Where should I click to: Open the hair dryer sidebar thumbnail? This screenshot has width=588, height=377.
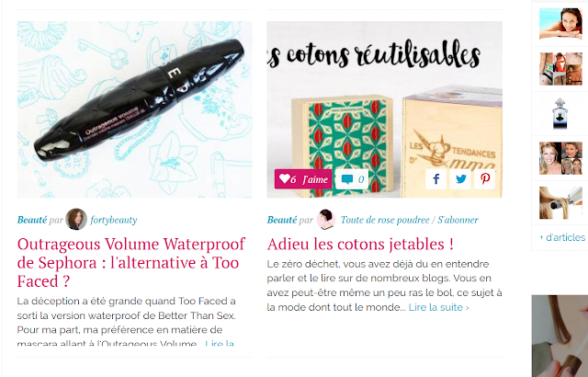pos(560,202)
